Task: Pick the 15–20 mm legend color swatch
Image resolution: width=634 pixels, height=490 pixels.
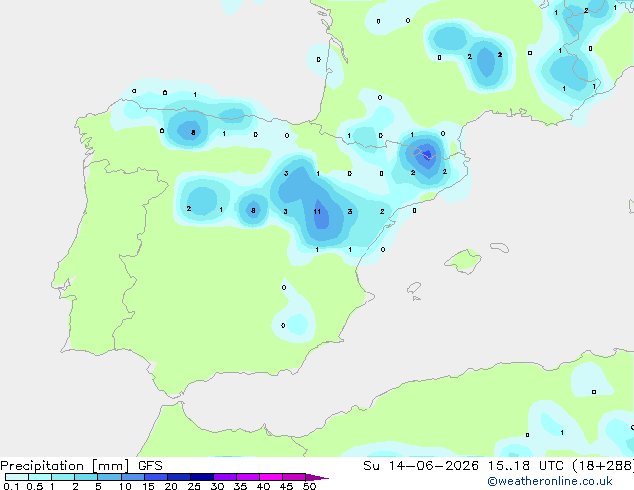Action: [x=155, y=477]
